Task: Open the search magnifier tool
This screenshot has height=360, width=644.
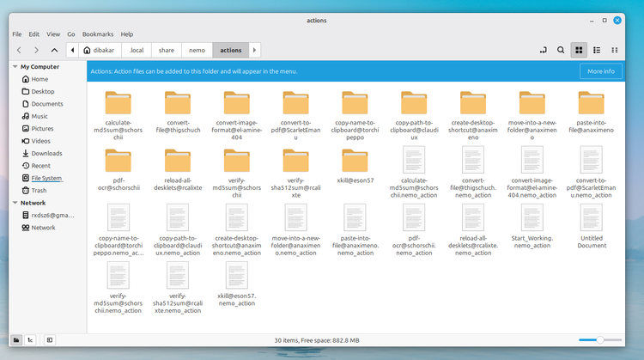Action: (561, 50)
